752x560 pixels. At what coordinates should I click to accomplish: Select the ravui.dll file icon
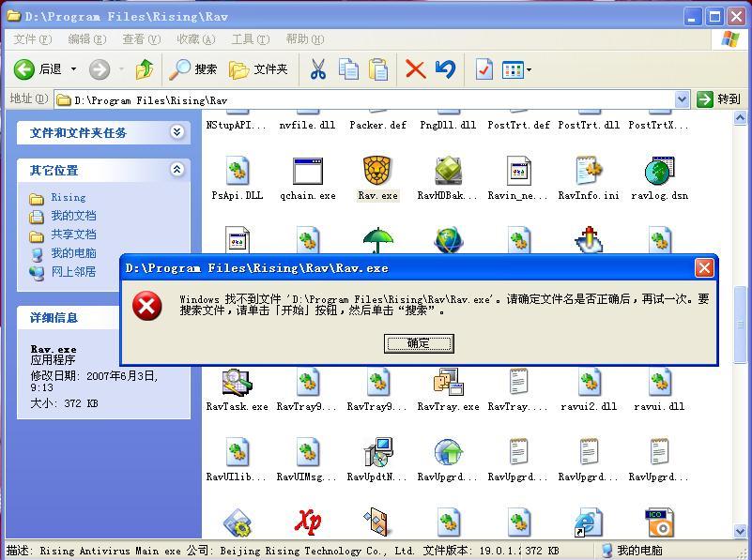coord(659,383)
